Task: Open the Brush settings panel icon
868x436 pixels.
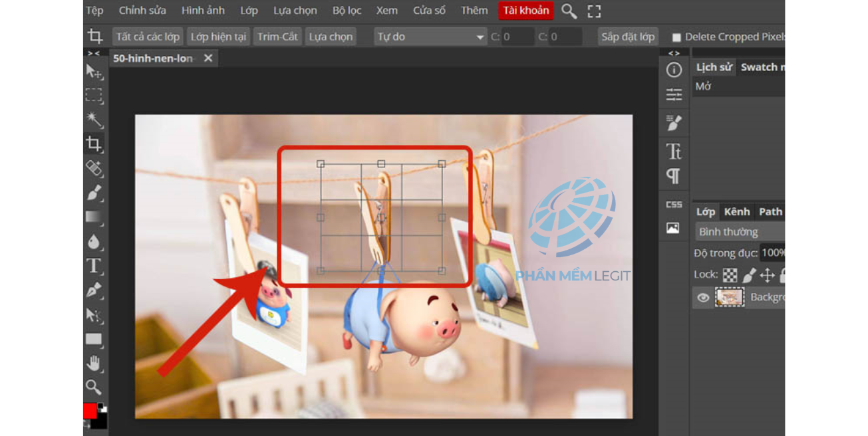Action: click(x=674, y=123)
